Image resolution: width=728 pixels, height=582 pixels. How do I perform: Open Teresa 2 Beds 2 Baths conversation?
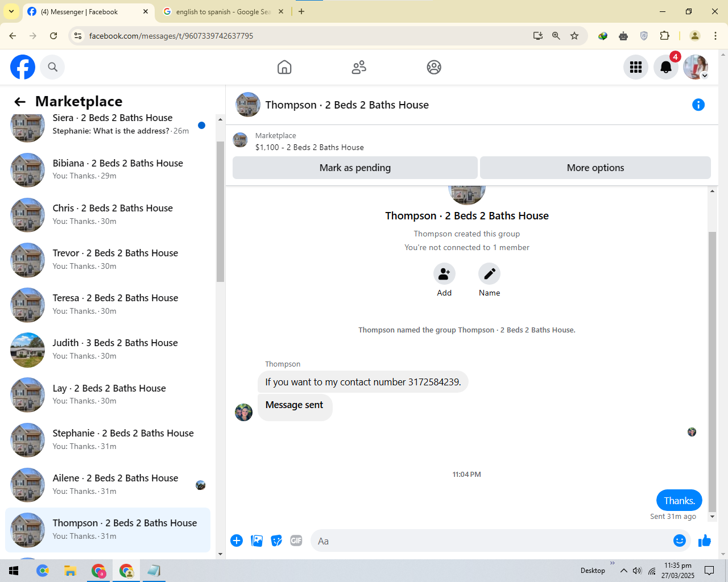tap(108, 304)
